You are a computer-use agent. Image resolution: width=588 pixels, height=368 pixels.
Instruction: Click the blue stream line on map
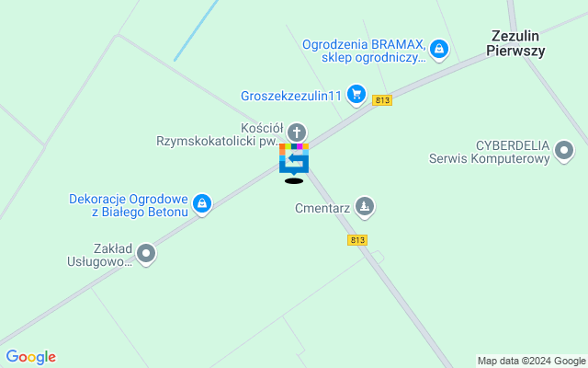click(196, 30)
